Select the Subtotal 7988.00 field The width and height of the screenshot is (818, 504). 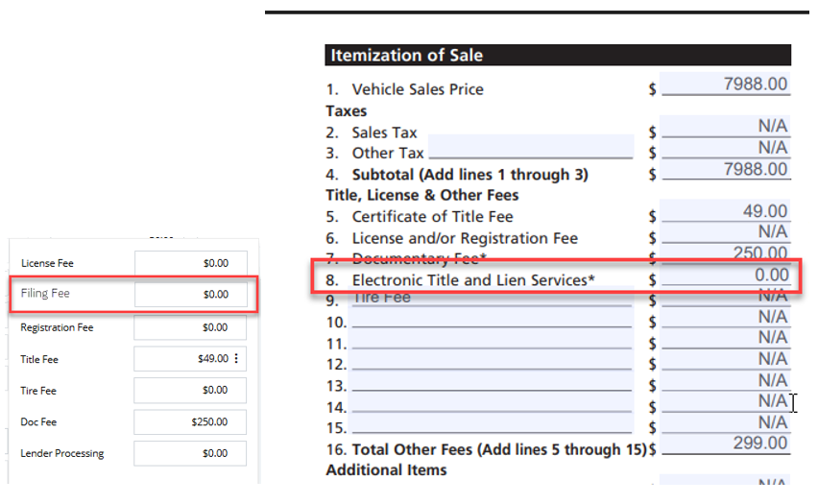coord(725,170)
